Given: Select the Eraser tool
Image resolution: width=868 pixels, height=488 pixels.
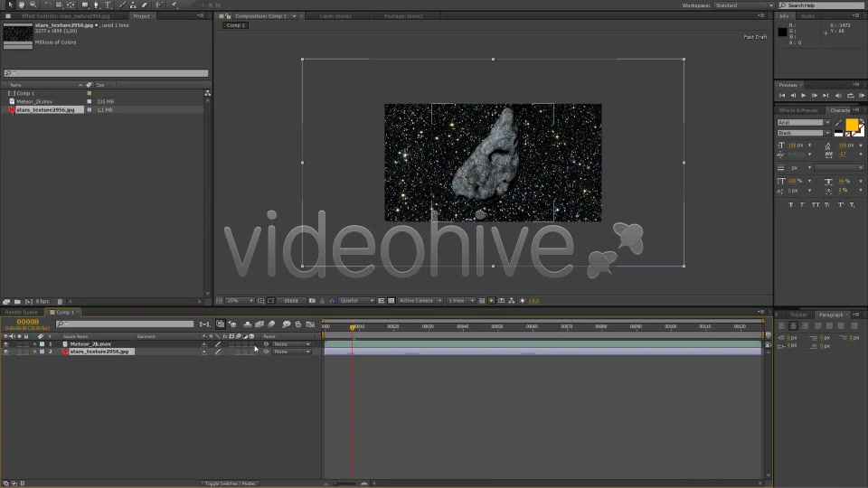Looking at the screenshot, I should pos(145,5).
